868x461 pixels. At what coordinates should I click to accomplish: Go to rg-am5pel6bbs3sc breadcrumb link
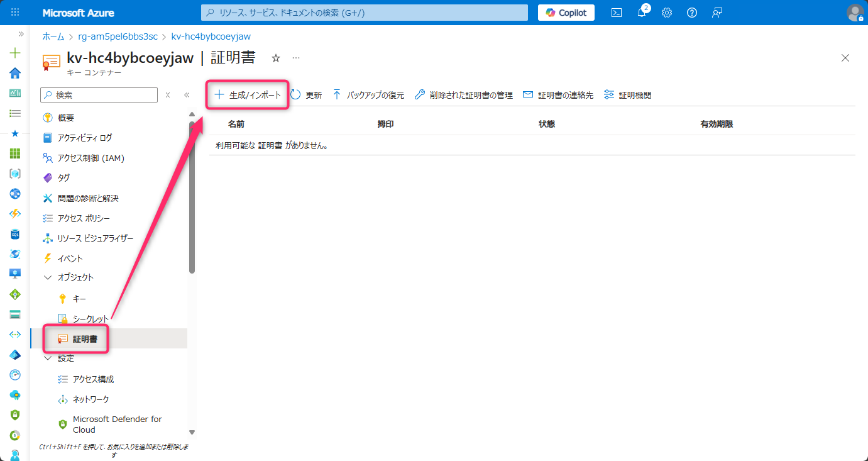point(118,36)
